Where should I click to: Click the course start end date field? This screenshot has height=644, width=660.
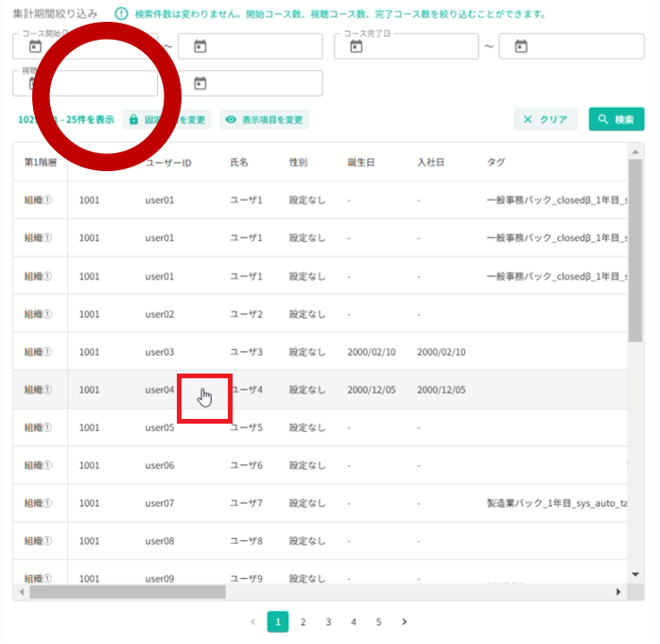pos(251,46)
